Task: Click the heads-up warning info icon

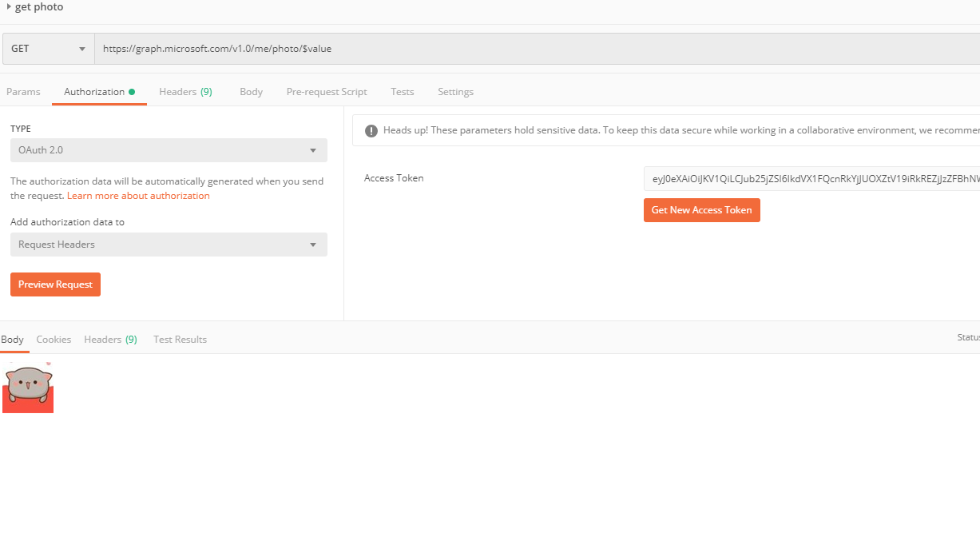Action: coord(371,130)
